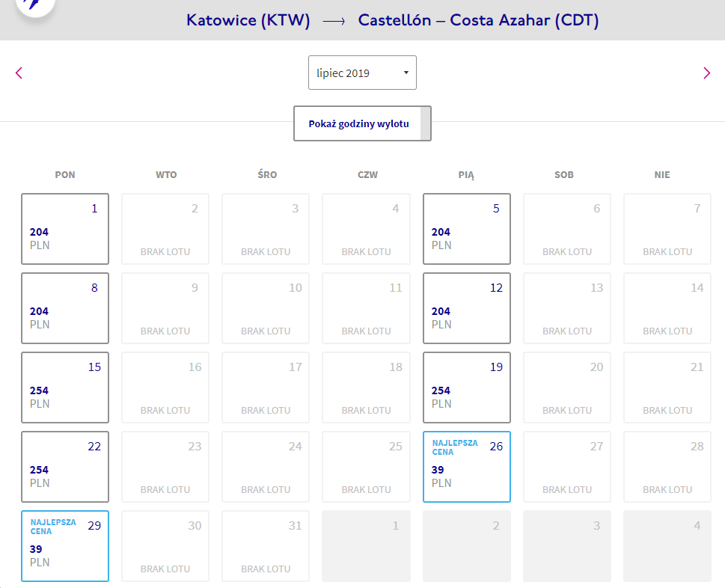Select best price flight on July 29
This screenshot has height=588, width=725.
[x=65, y=546]
